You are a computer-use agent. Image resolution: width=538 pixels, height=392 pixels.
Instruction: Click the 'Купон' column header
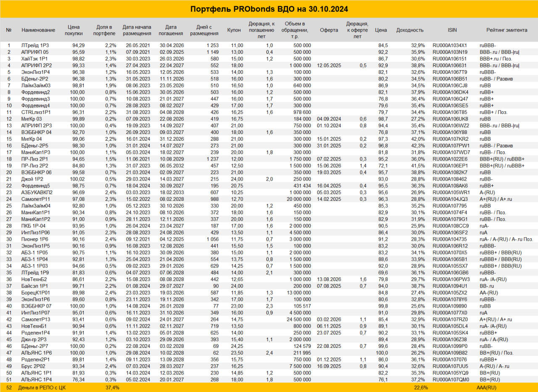(x=234, y=30)
